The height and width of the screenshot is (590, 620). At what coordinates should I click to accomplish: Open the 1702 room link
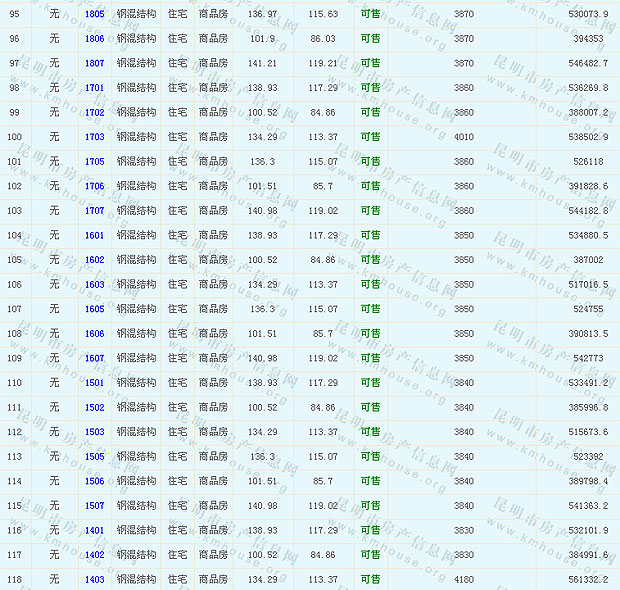coord(94,112)
